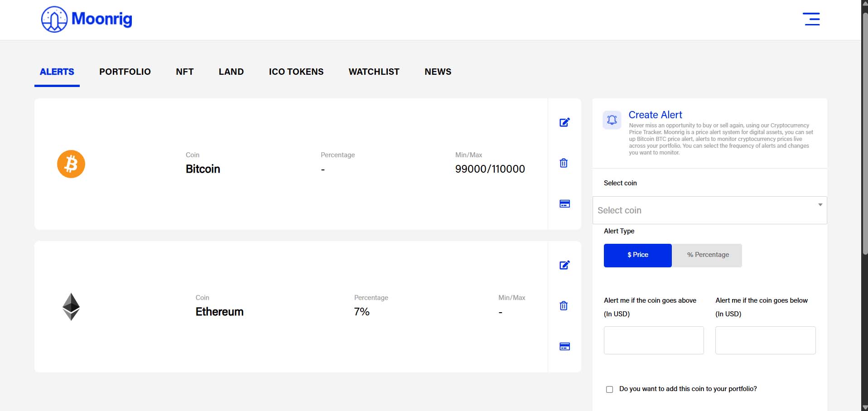The image size is (868, 411).
Task: Switch to the Alerts tab
Action: [x=57, y=72]
